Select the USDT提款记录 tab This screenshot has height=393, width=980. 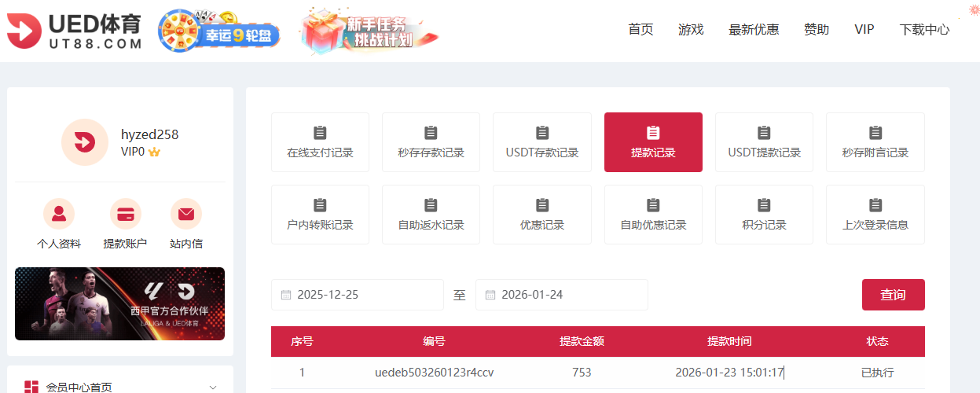click(x=764, y=142)
